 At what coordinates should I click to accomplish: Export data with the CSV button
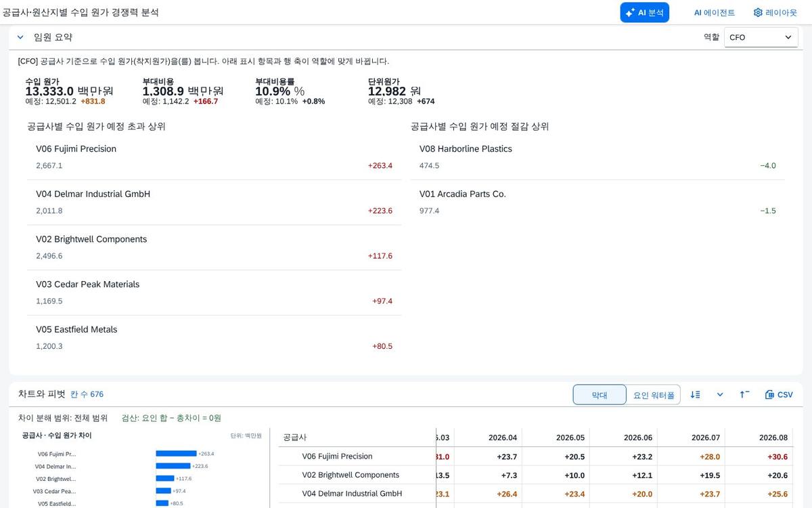pyautogui.click(x=779, y=394)
